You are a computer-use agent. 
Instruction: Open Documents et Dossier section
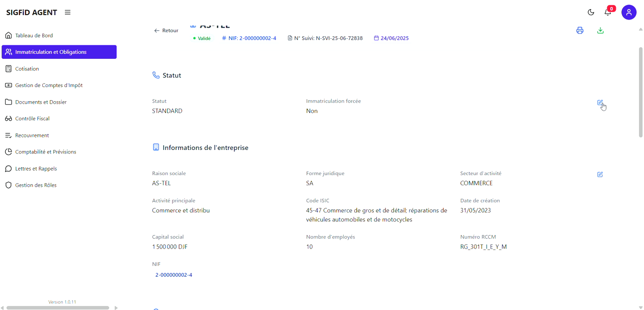pos(41,102)
